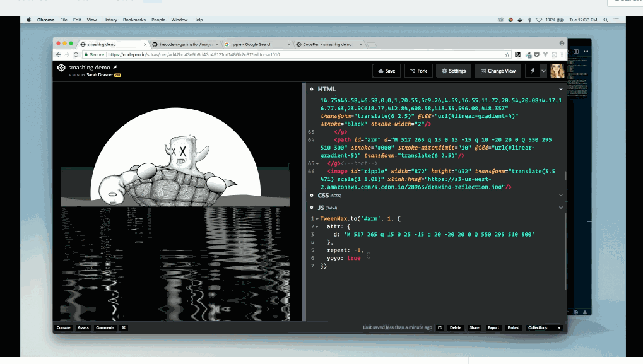Click the CodePen logo icon
The height and width of the screenshot is (364, 643).
pyautogui.click(x=61, y=68)
